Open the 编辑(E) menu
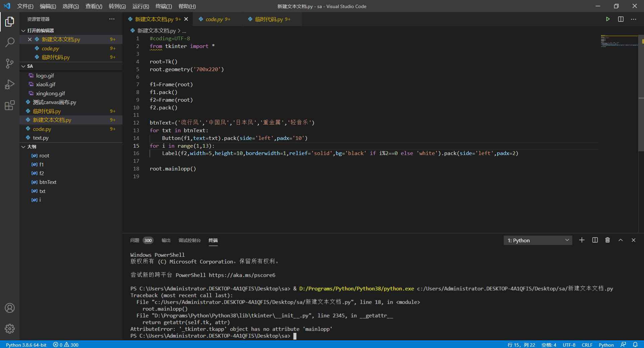This screenshot has height=348, width=644. point(48,6)
